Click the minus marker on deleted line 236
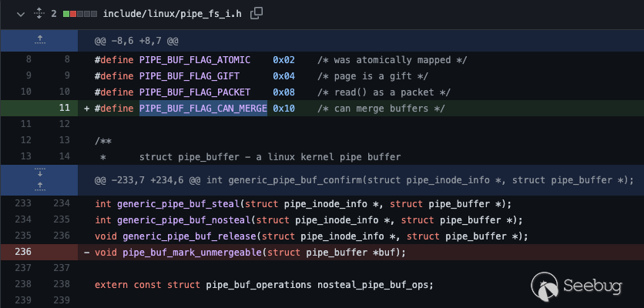The image size is (644, 308). [x=87, y=252]
